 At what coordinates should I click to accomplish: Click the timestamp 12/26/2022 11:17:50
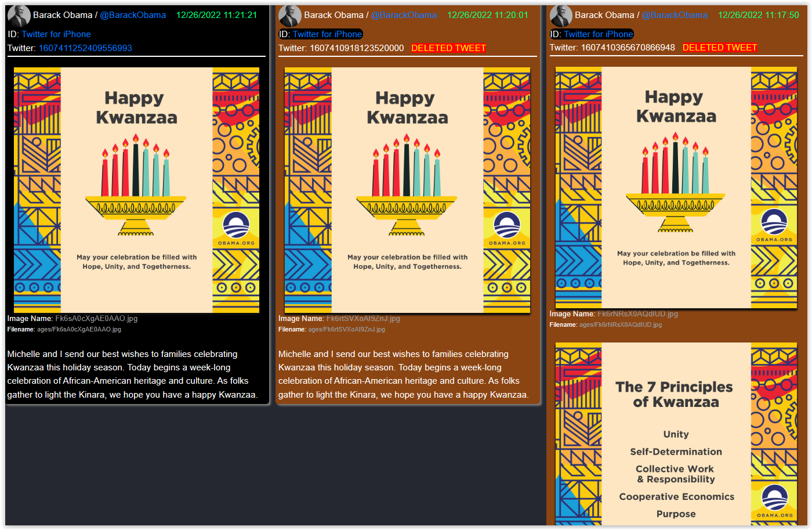pos(759,15)
